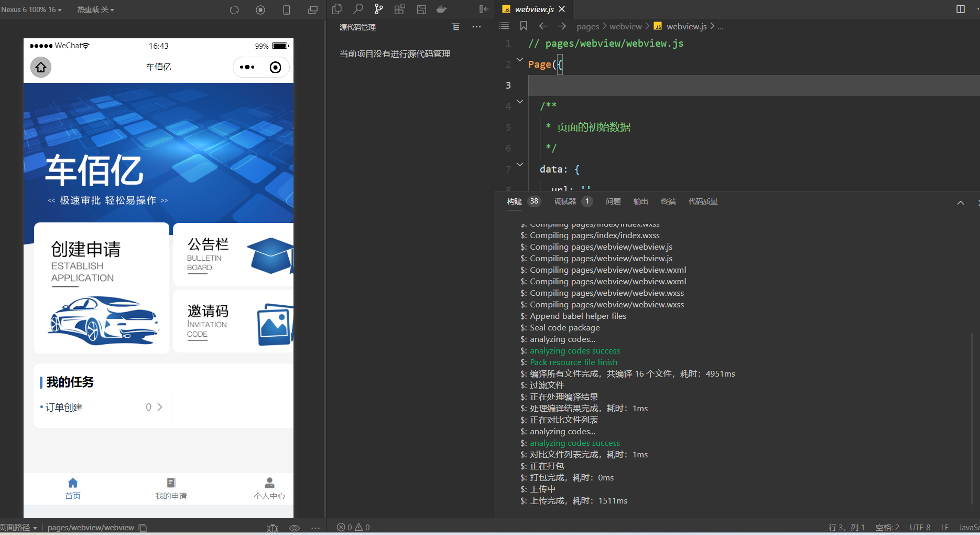Navigate back with the left arrow
The height and width of the screenshot is (535, 980).
[x=543, y=26]
